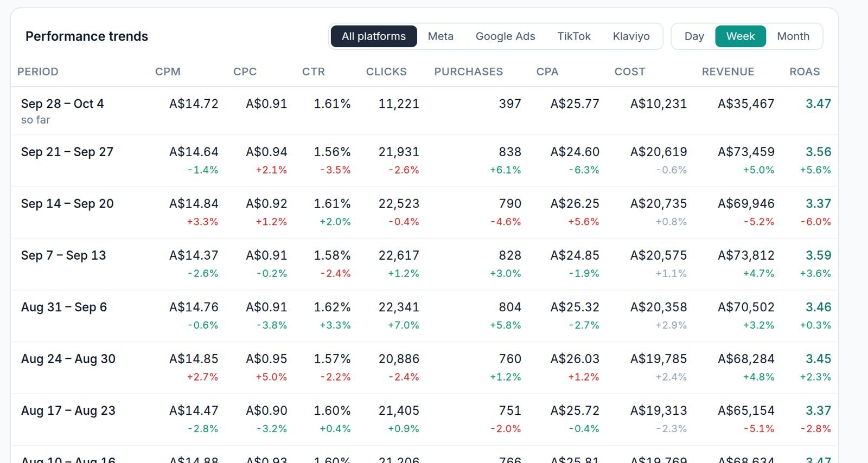Click CTR value 1.62%
This screenshot has height=463, width=868.
coord(332,307)
